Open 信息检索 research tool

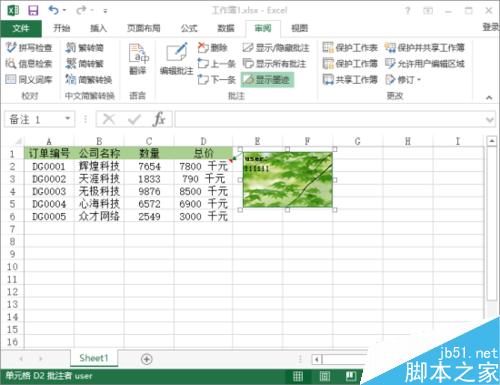pos(29,63)
